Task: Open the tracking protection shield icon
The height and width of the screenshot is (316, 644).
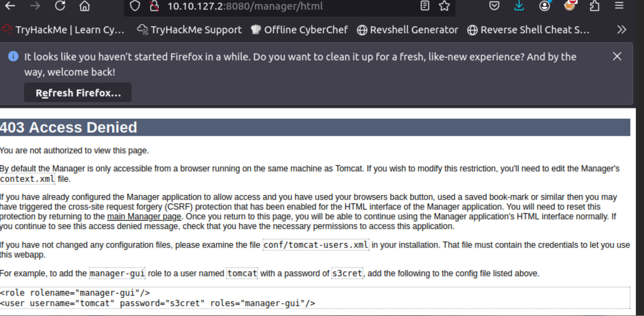Action: pyautogui.click(x=135, y=6)
